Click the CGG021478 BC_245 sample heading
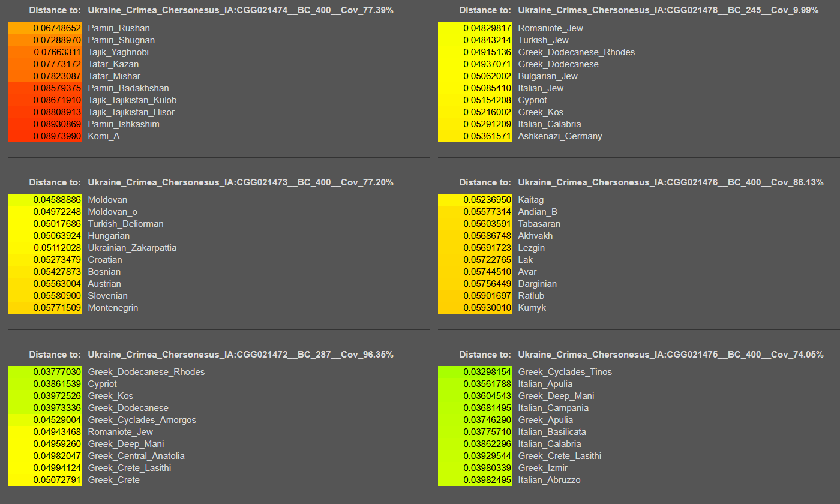This screenshot has width=840, height=504. click(x=668, y=10)
